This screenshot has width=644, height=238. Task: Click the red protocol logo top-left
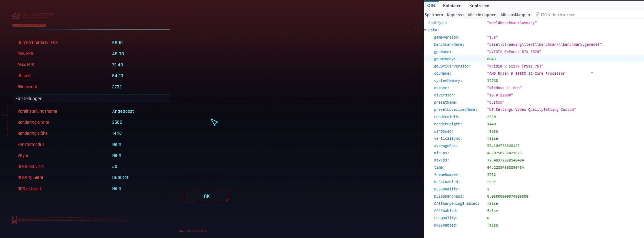(x=16, y=16)
